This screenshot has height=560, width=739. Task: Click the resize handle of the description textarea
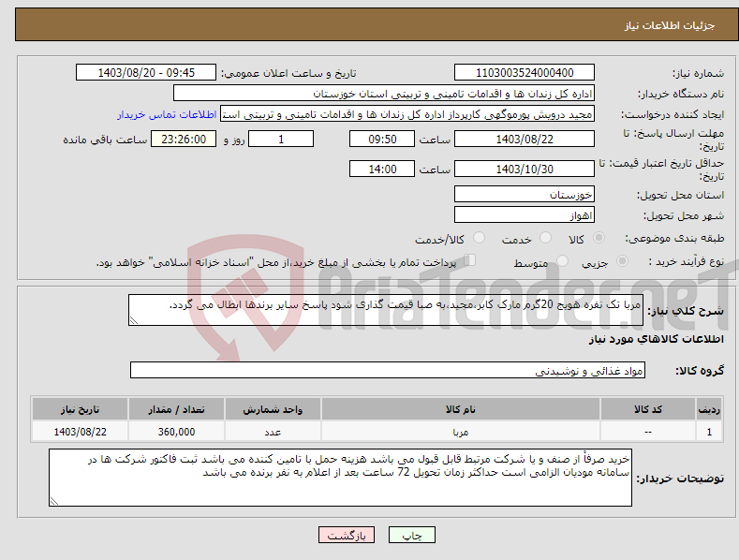(134, 320)
